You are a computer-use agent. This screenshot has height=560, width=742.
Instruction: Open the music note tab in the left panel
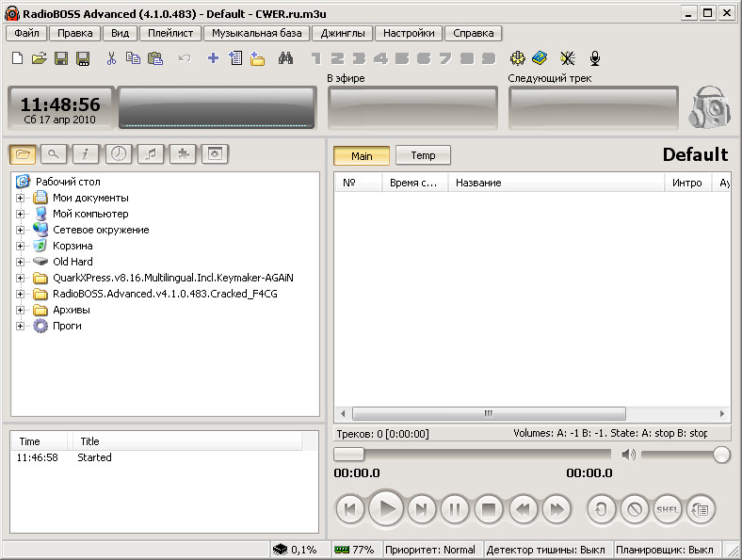coord(151,154)
